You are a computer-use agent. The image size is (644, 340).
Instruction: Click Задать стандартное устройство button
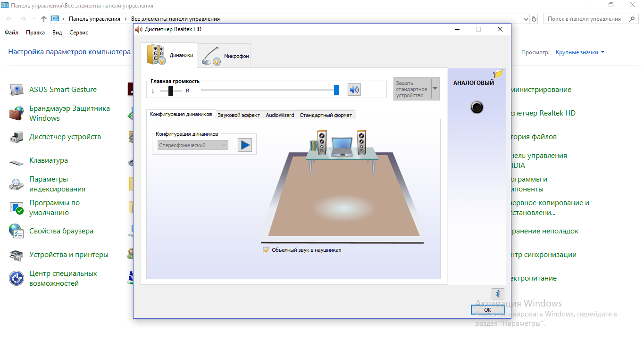pyautogui.click(x=412, y=89)
